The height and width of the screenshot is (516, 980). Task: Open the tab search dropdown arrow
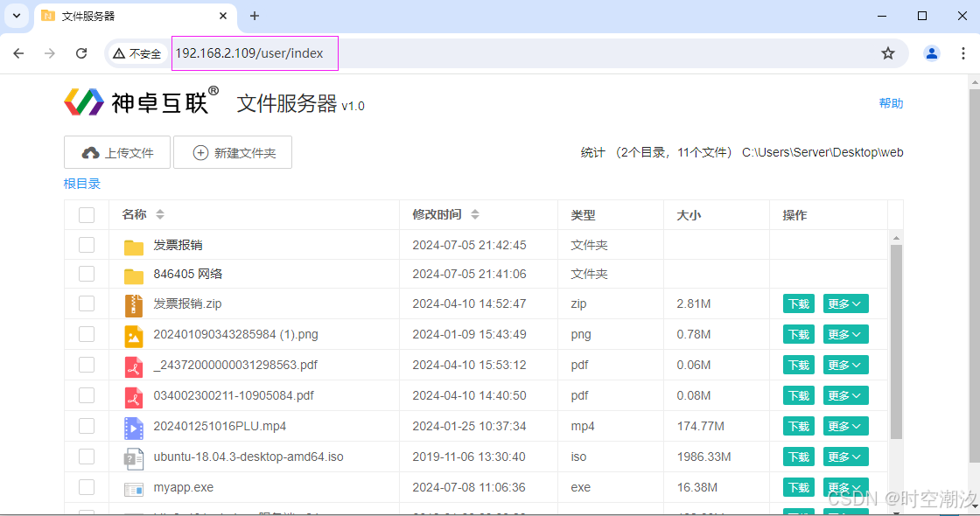[x=17, y=16]
